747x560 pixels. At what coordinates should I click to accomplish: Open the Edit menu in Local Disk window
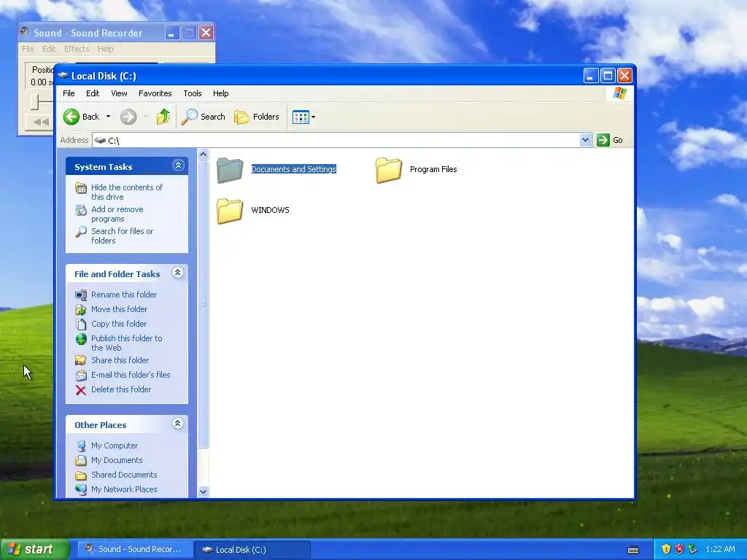click(x=93, y=93)
